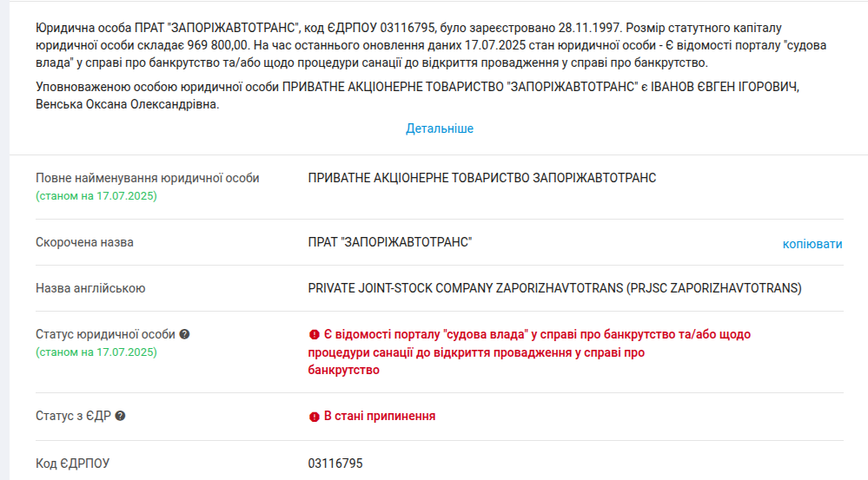Image resolution: width=868 pixels, height=480 pixels.
Task: Click 'Скорочена назва' row label
Action: coord(84,242)
